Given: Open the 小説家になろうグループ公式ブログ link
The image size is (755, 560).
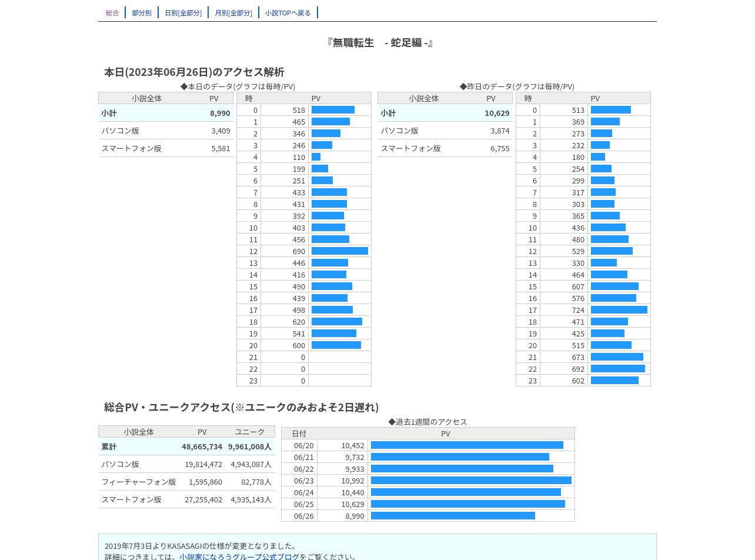Looking at the screenshot, I should [239, 556].
